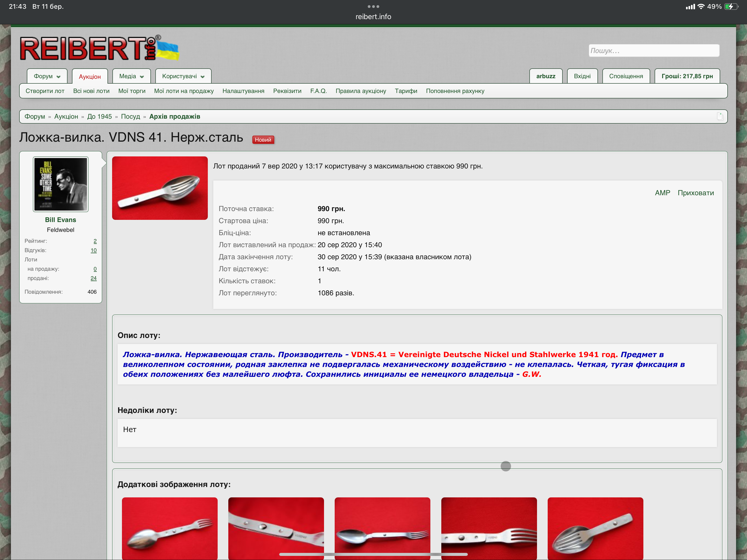Open 'Мої лоти на продажу' menu item
This screenshot has width=747, height=560.
(x=184, y=91)
